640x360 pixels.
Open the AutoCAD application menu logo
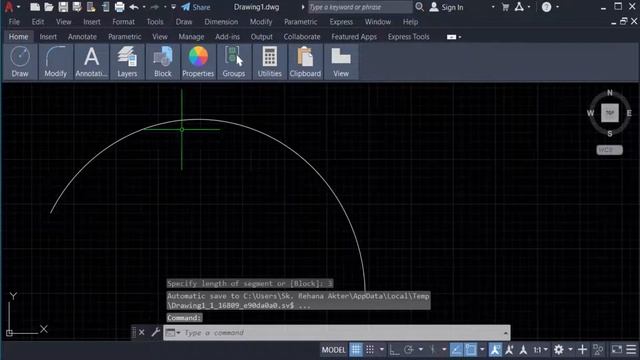(x=9, y=7)
